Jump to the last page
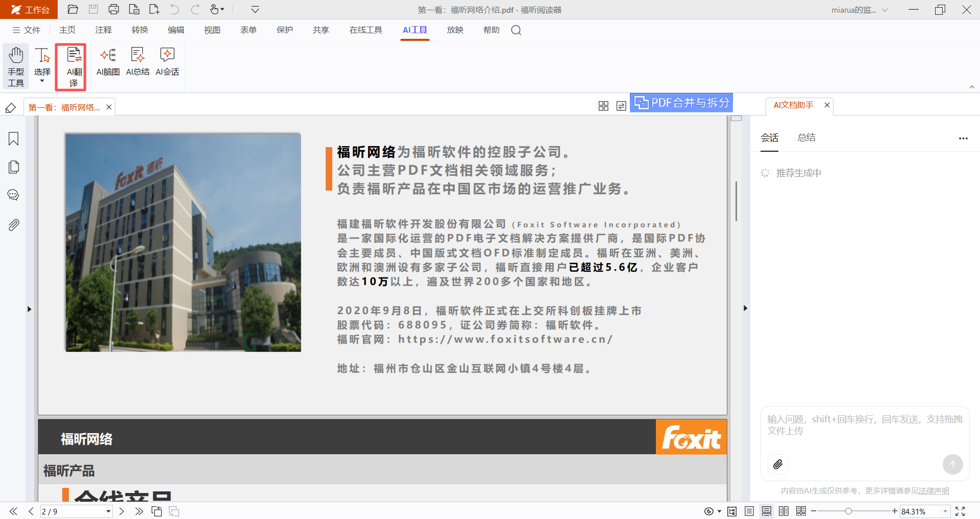This screenshot has height=519, width=980. [x=139, y=511]
